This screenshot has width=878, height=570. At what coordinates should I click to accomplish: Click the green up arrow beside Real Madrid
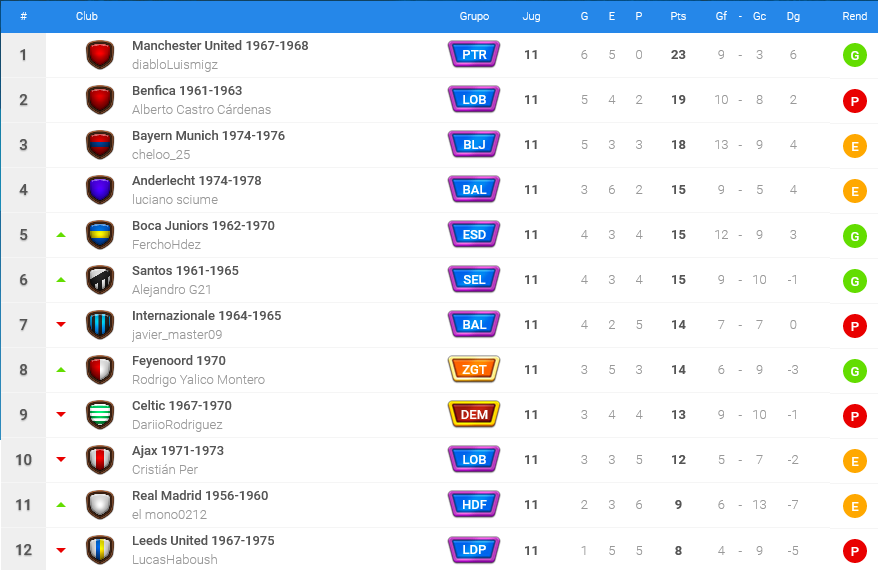[x=61, y=504]
